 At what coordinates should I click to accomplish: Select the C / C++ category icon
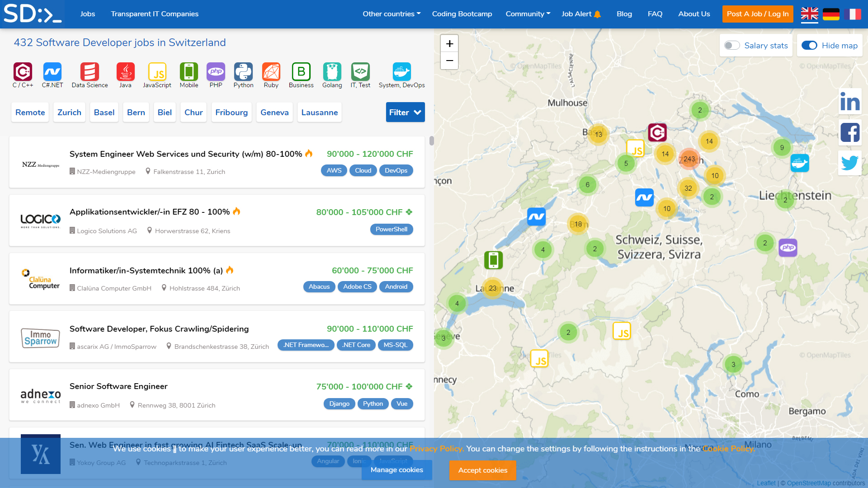point(23,72)
